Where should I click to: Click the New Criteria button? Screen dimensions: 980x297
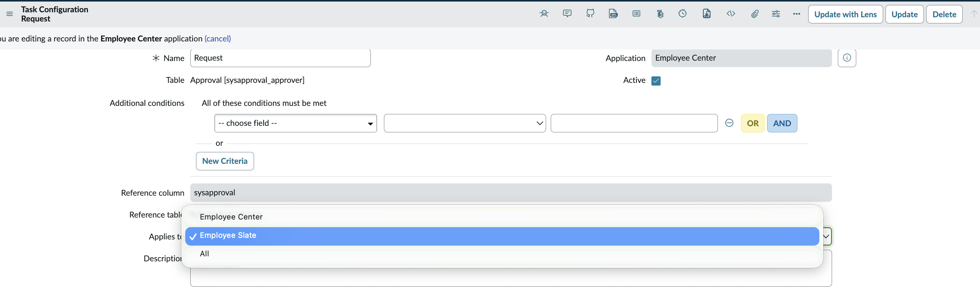[225, 161]
